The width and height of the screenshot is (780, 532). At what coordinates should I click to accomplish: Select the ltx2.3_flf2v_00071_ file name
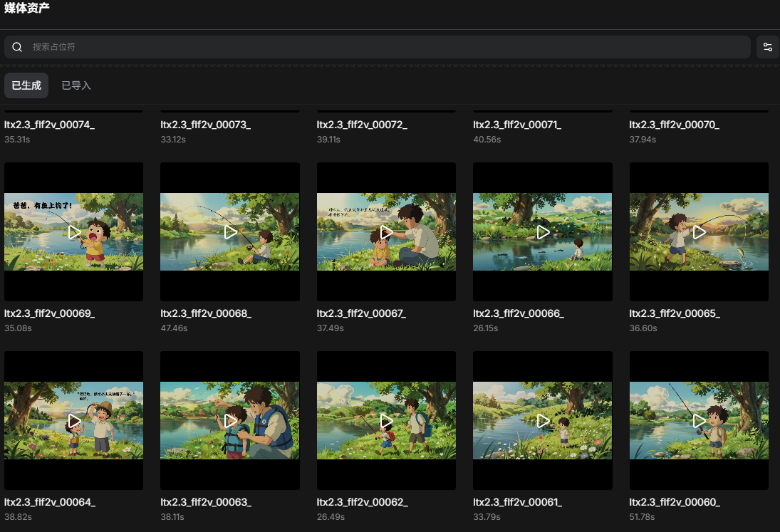pos(517,125)
